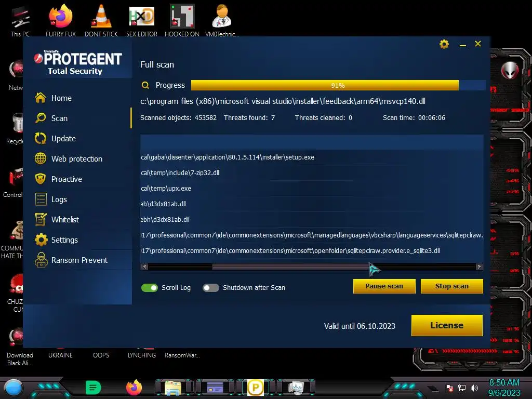The image size is (532, 399).
Task: Click the Scan magnifier icon in sidebar
Action: [x=41, y=118]
